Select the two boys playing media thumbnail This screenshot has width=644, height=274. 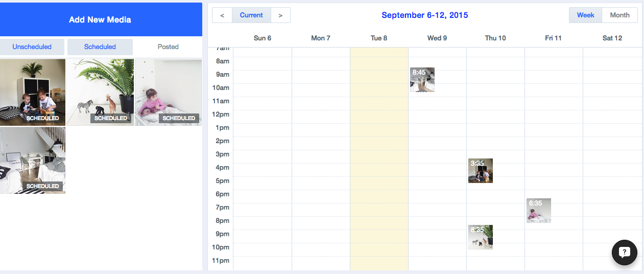tap(33, 92)
